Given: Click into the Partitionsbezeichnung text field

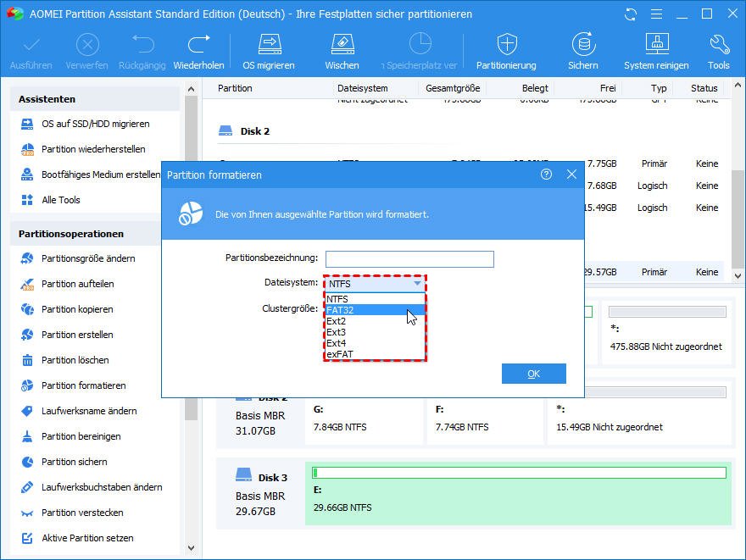Looking at the screenshot, I should [x=409, y=259].
